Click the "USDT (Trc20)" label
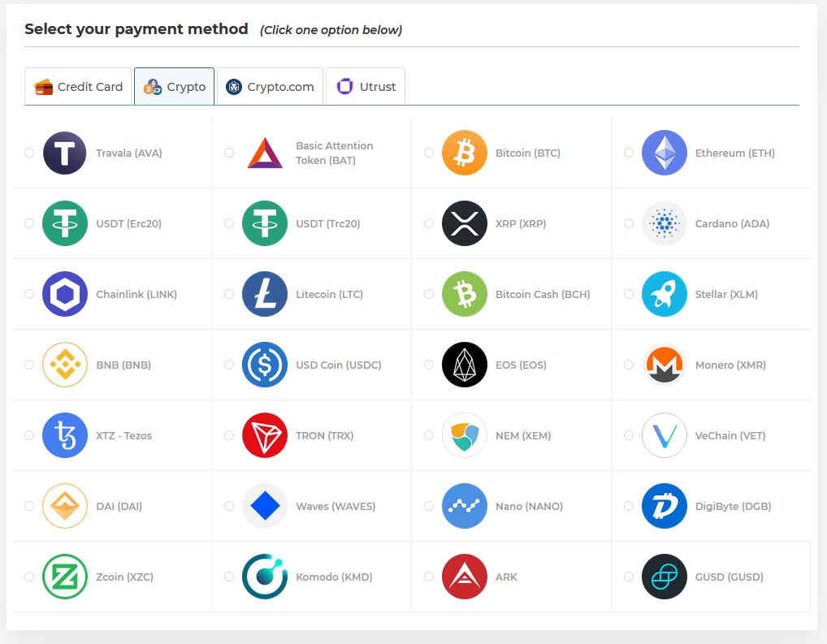The height and width of the screenshot is (644, 827). coord(328,223)
